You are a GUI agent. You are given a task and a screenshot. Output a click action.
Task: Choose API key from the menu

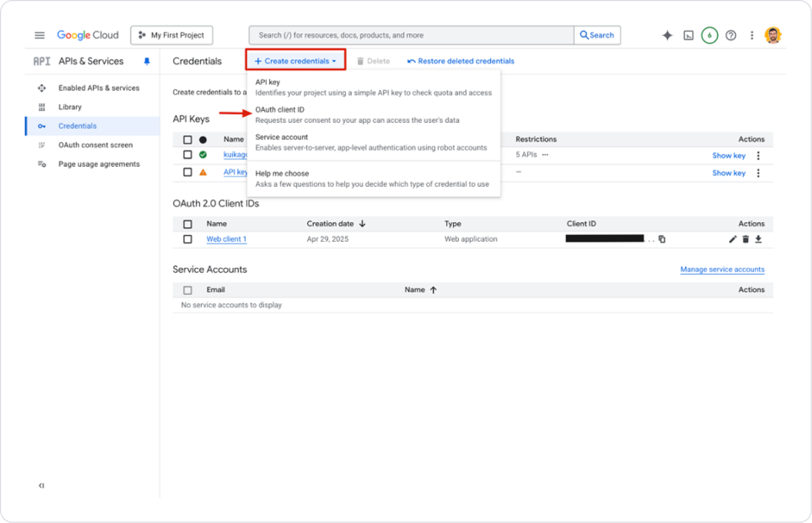[374, 87]
